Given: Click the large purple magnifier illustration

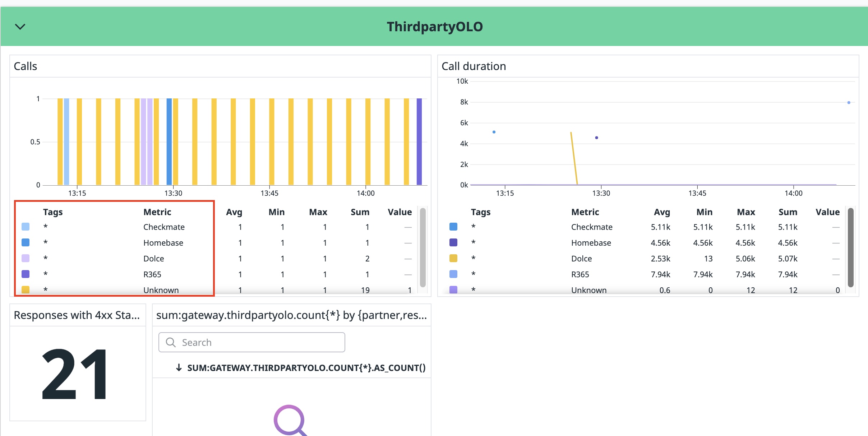Looking at the screenshot, I should pyautogui.click(x=291, y=420).
